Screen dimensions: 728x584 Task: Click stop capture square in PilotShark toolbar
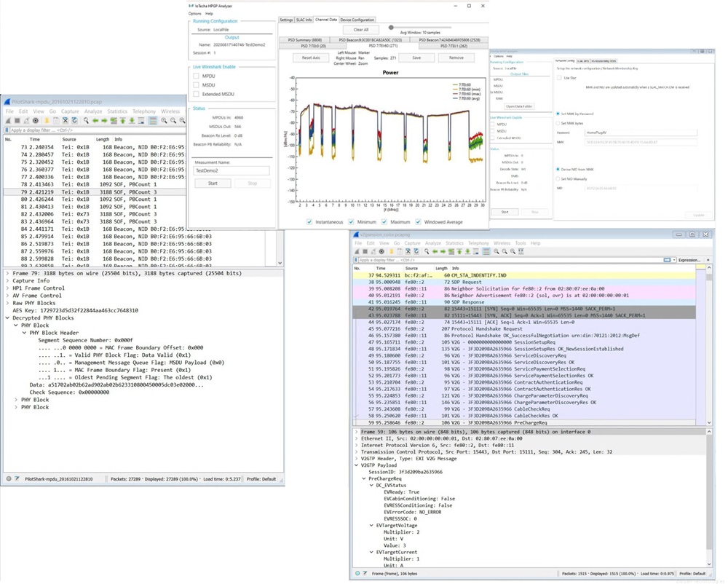click(17, 121)
